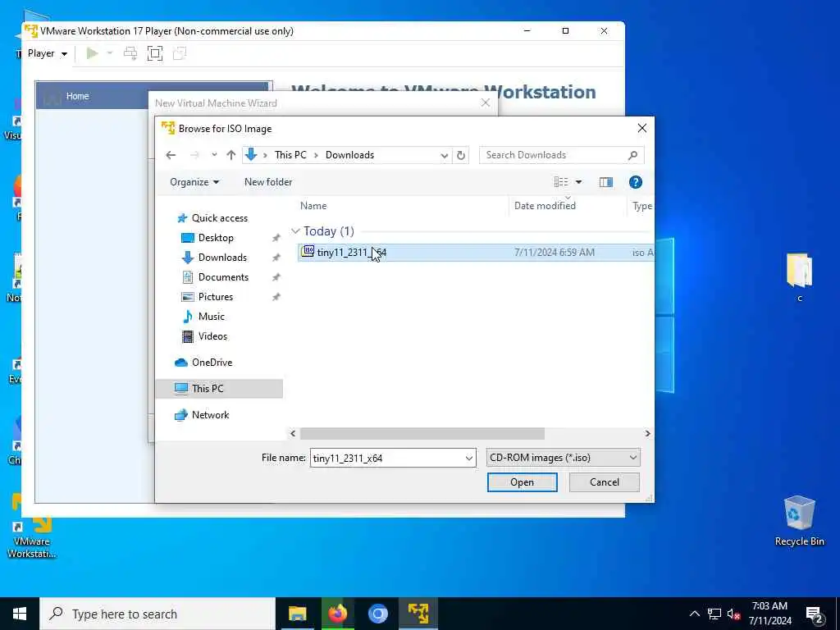Click VMware full screen mode icon
Image resolution: width=840 pixels, height=630 pixels.
pyautogui.click(x=155, y=53)
